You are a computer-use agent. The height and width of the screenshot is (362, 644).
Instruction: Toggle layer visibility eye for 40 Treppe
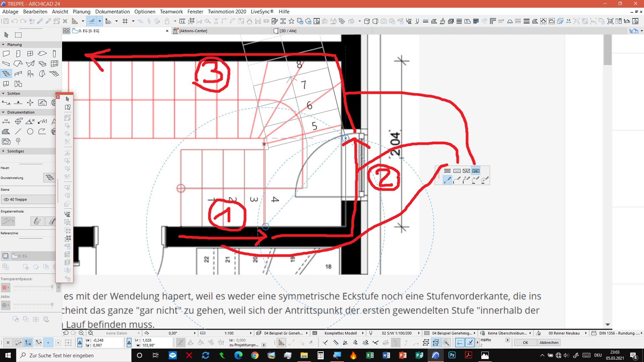(6, 199)
